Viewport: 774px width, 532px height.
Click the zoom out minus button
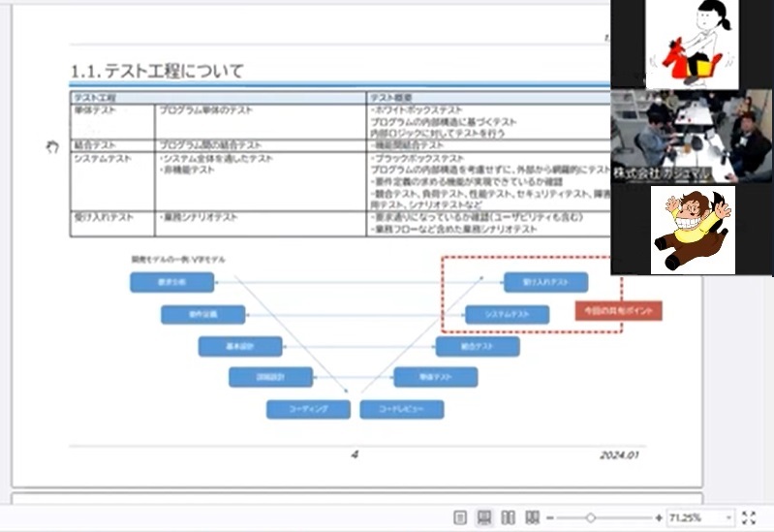[549, 517]
